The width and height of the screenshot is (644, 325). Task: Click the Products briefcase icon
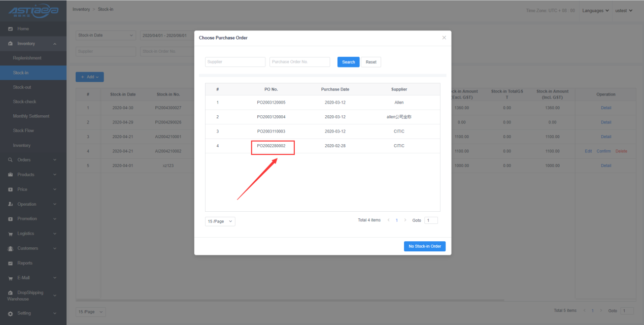point(11,175)
